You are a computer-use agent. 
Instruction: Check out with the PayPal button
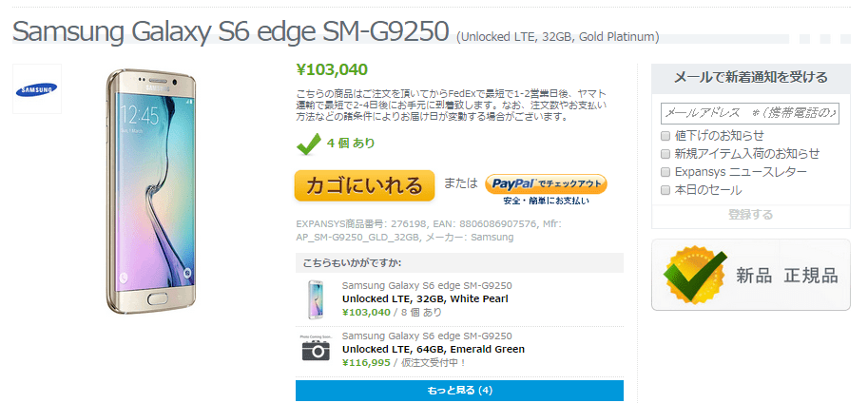546,182
